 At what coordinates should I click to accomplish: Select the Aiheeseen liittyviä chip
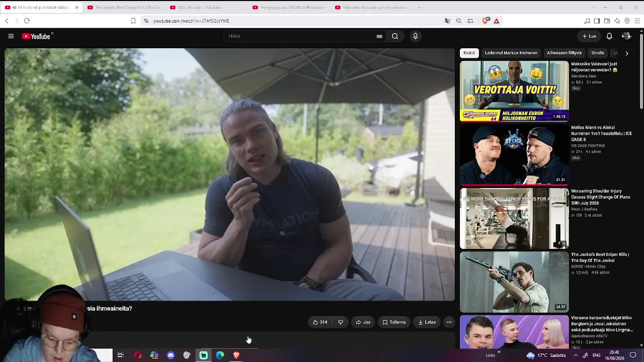pyautogui.click(x=564, y=53)
